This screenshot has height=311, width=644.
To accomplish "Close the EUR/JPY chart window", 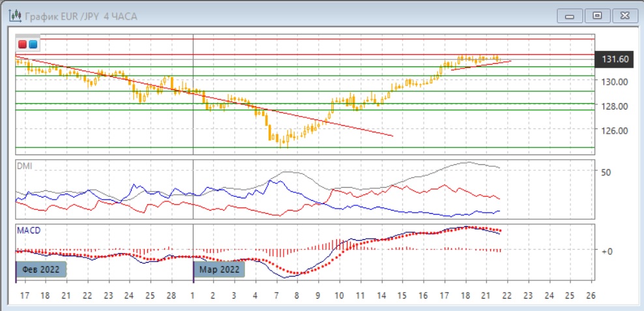I will [624, 15].
